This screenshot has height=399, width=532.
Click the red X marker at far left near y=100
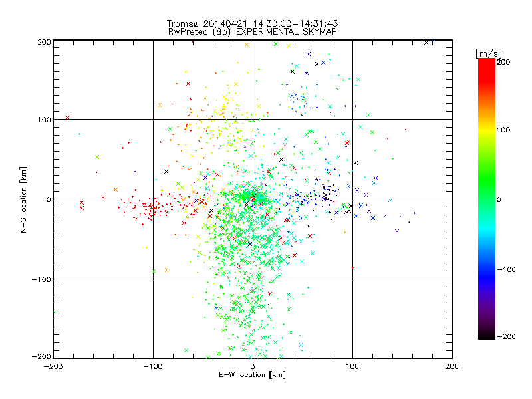(68, 118)
